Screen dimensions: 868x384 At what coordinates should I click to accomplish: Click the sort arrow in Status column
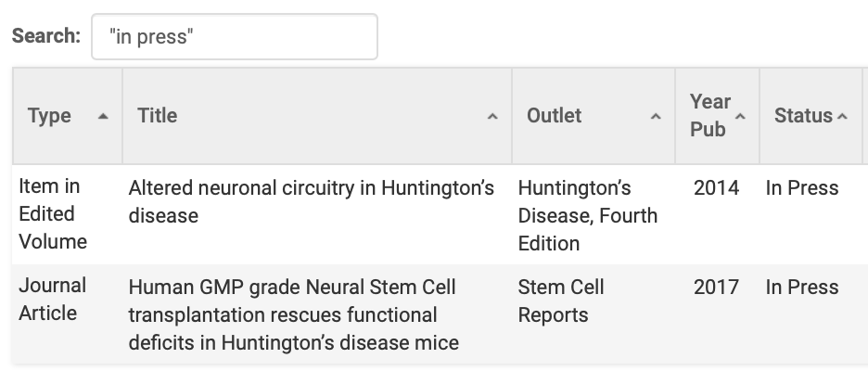point(842,117)
